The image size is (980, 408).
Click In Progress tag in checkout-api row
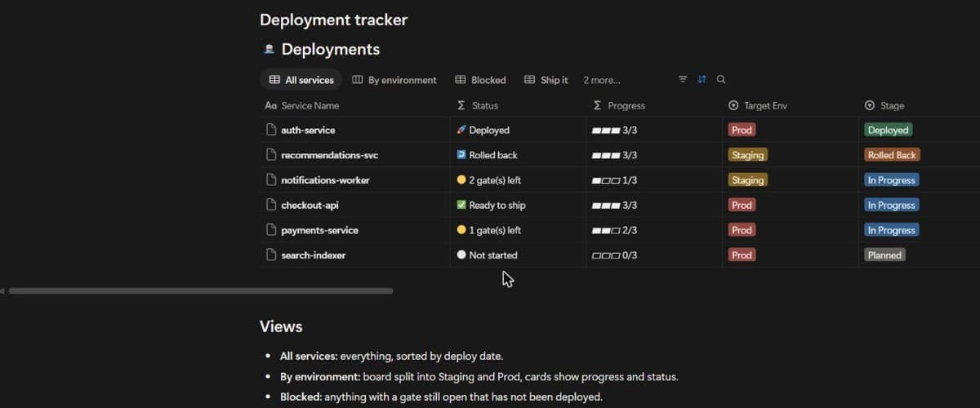(892, 206)
